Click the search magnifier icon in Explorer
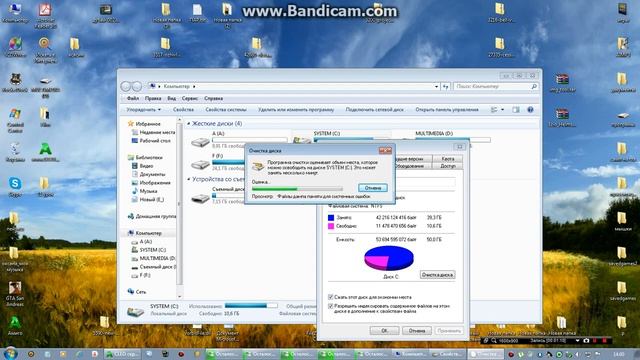Screen dimensions: 640x360 pyautogui.click(x=533, y=87)
